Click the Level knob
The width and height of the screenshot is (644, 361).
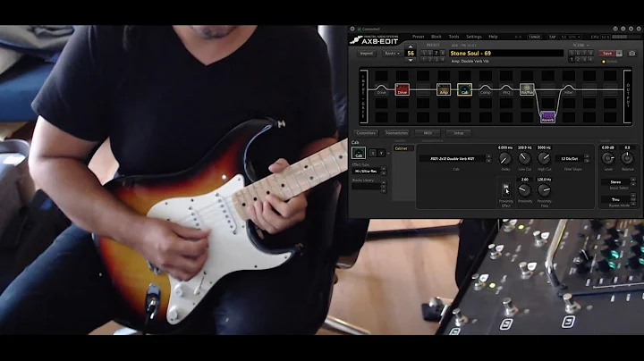point(608,158)
